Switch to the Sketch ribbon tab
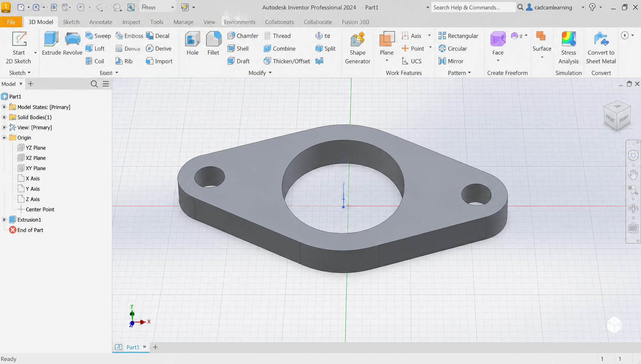The height and width of the screenshot is (364, 641). (71, 22)
